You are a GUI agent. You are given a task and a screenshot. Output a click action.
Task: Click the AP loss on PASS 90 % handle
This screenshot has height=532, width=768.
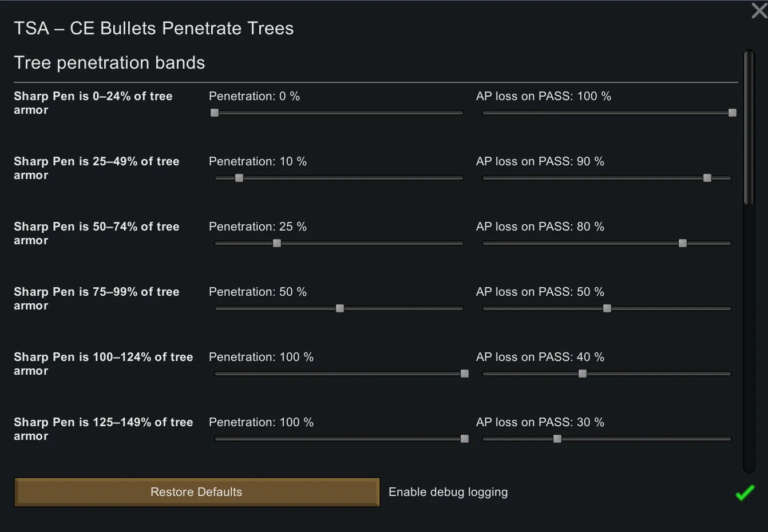(x=707, y=178)
